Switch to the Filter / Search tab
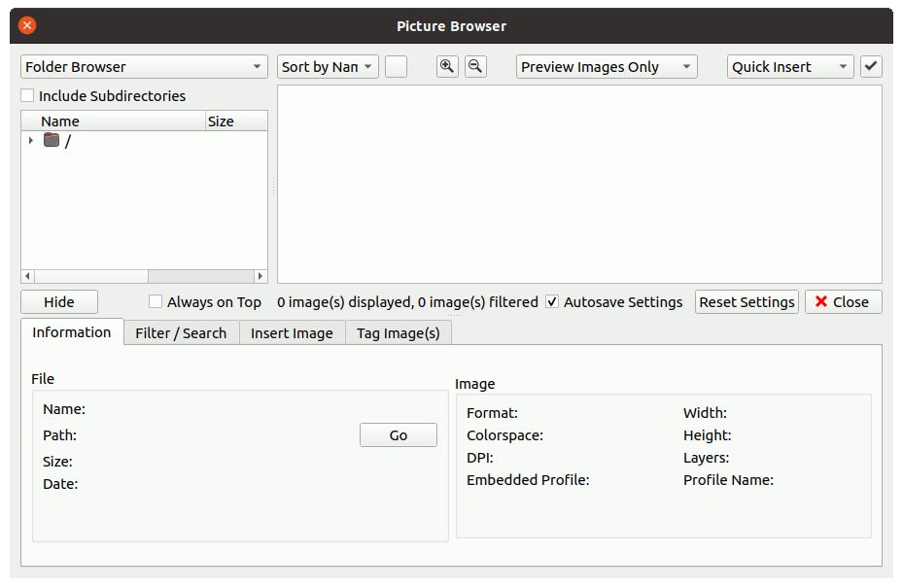This screenshot has height=588, width=903. pyautogui.click(x=181, y=333)
